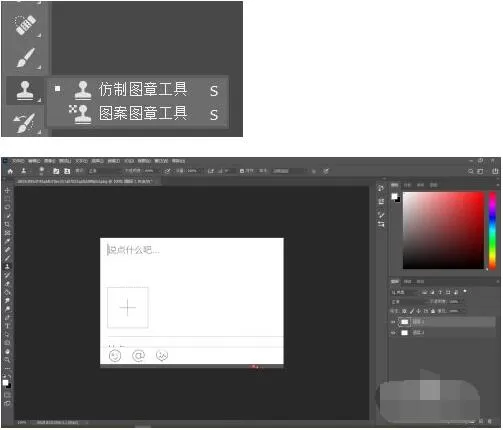The image size is (503, 430).
Task: Click the selected top layer thumbnail
Action: click(x=404, y=322)
